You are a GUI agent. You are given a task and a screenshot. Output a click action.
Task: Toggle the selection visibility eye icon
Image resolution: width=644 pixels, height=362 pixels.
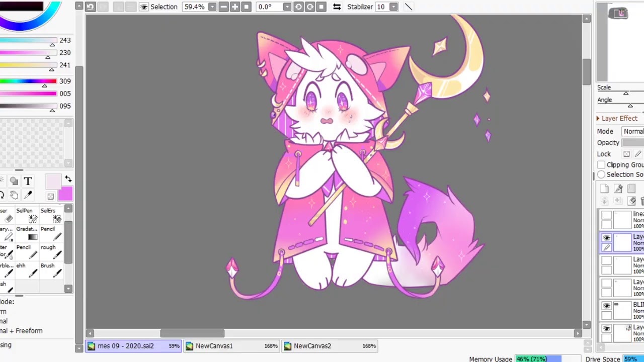click(144, 7)
